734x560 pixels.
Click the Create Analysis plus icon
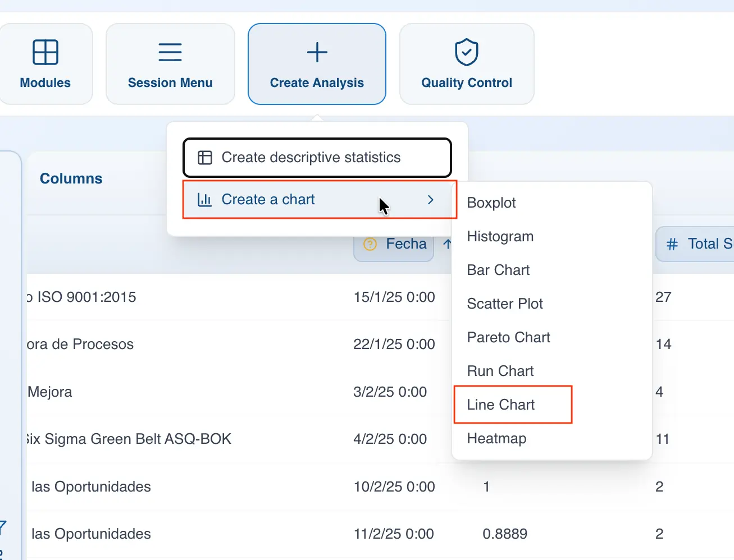click(317, 52)
